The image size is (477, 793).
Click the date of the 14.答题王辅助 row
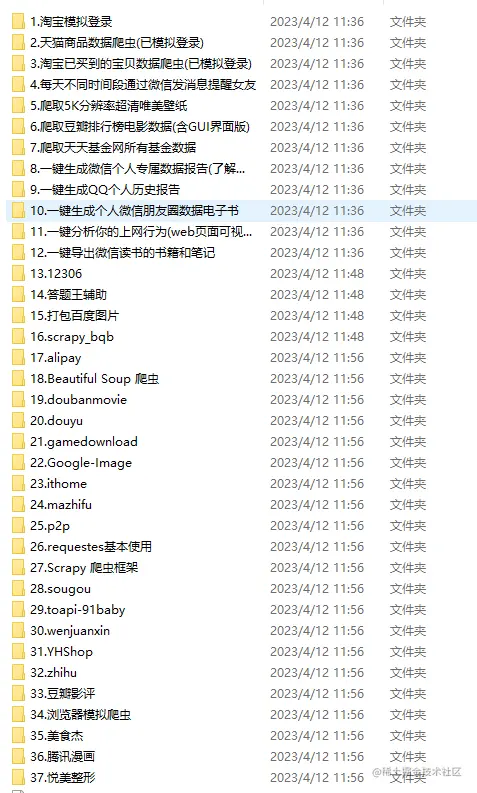tap(317, 295)
